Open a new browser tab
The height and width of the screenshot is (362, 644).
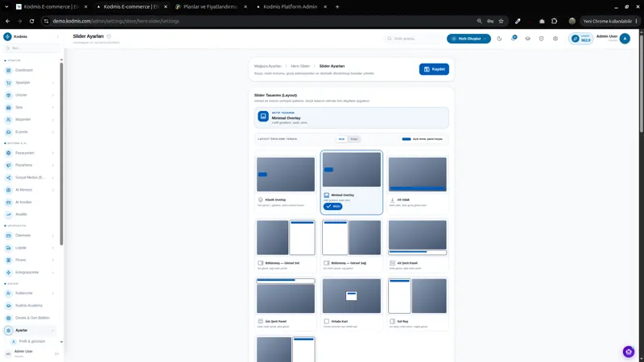point(337,6)
